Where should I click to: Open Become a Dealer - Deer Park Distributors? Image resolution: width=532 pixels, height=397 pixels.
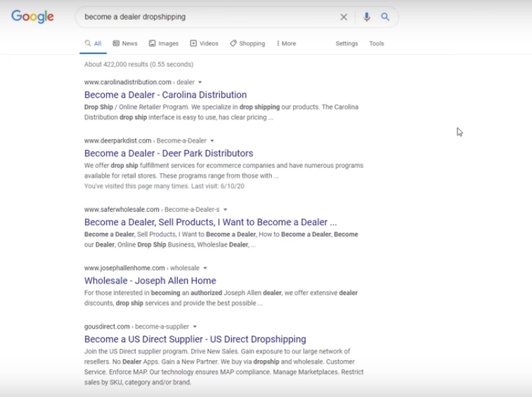(169, 153)
